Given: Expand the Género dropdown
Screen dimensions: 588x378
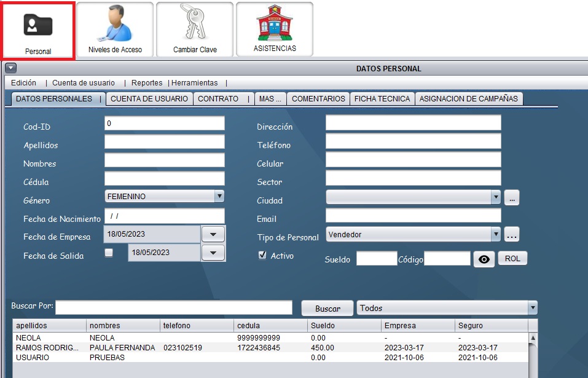Looking at the screenshot, I should pos(219,197).
